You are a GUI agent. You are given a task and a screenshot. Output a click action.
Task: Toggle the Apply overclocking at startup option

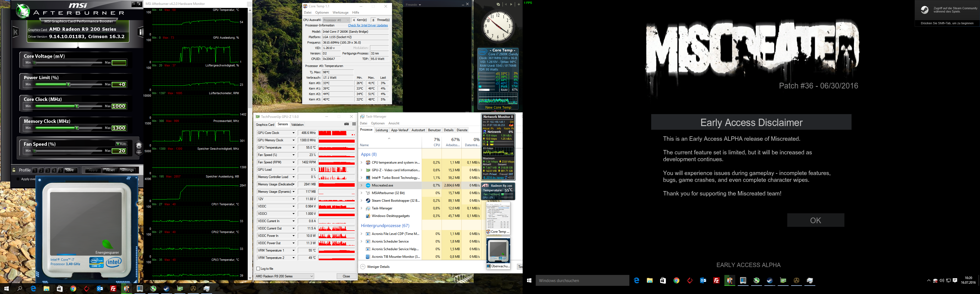pos(18,179)
